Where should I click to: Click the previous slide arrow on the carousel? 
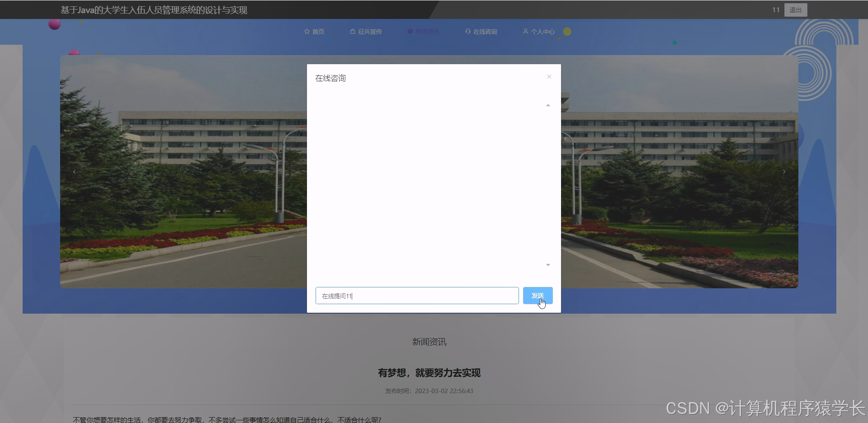click(x=75, y=172)
